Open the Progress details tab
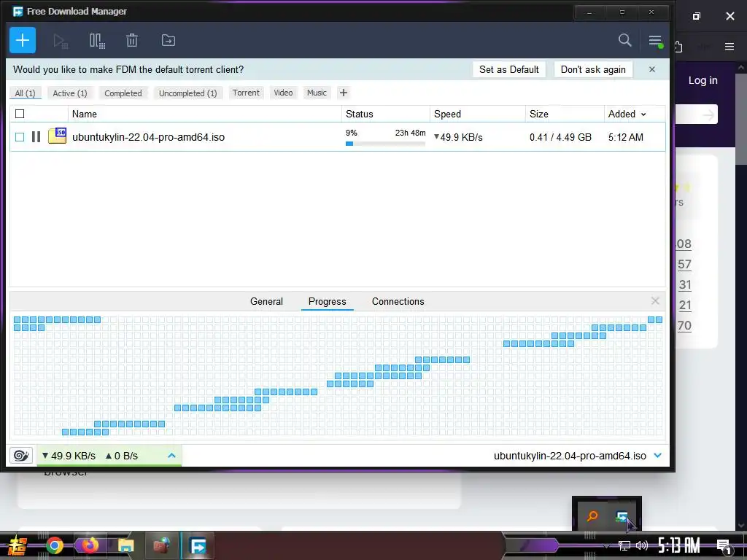Viewport: 747px width, 560px height. click(328, 301)
